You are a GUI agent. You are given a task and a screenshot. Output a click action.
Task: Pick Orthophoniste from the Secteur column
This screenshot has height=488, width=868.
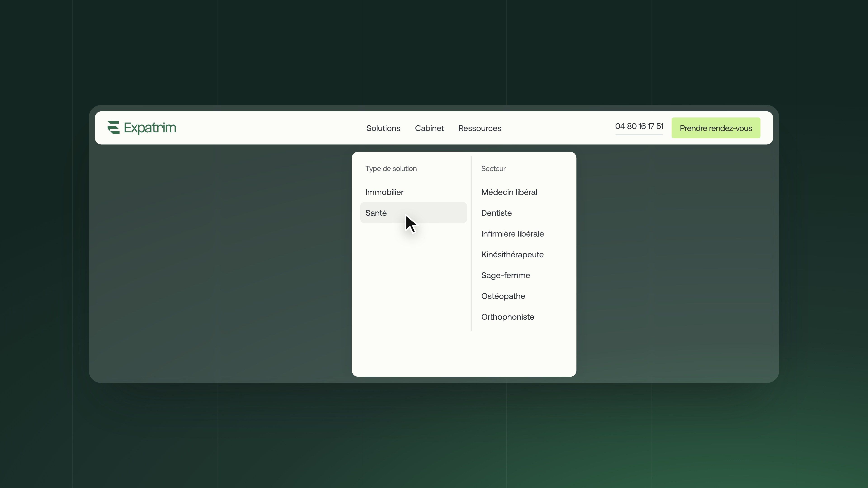[x=507, y=317]
